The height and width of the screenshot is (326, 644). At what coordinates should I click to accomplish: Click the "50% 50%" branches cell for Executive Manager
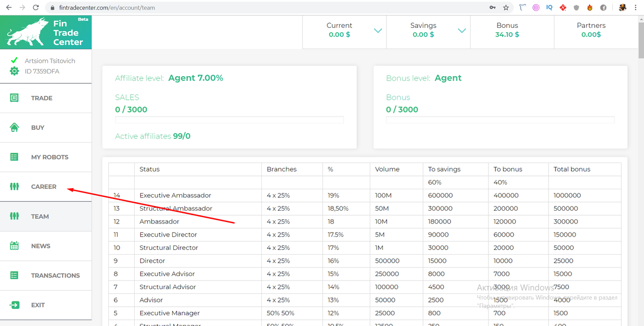tap(292, 313)
